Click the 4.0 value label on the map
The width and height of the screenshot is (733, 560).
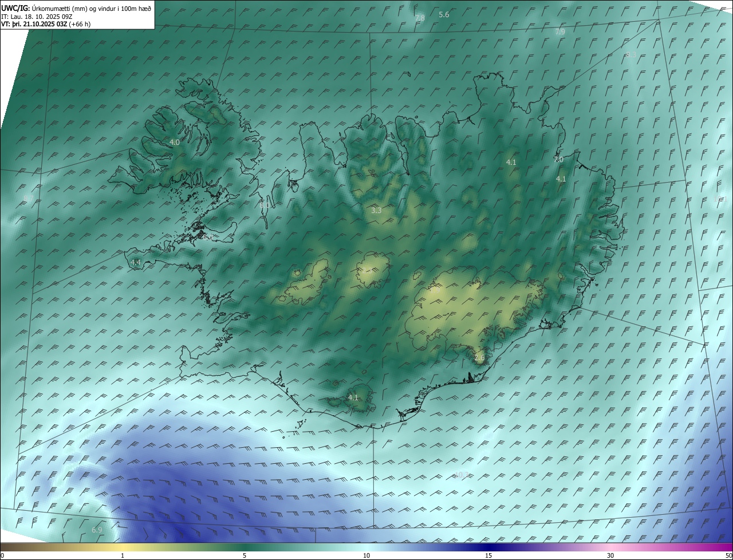click(175, 142)
